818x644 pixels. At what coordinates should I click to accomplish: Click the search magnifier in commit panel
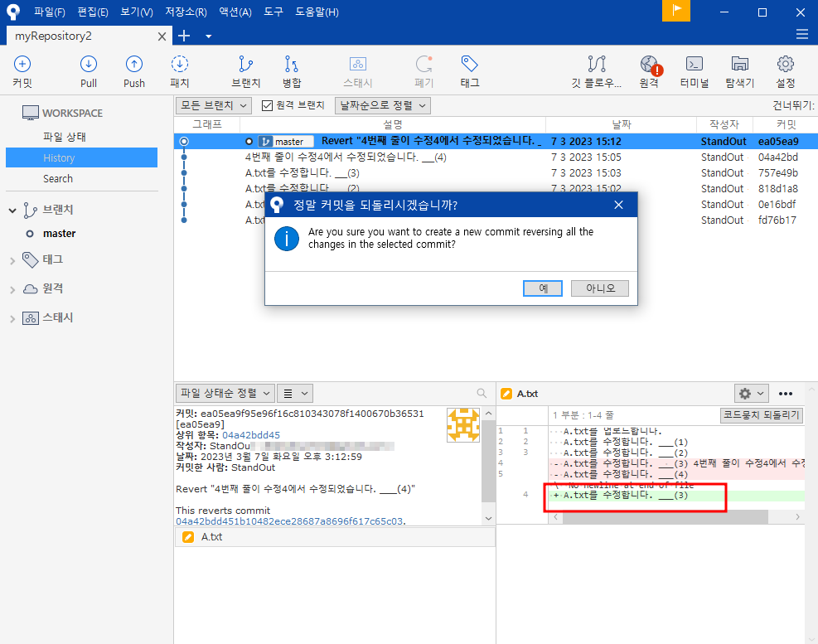(x=482, y=393)
